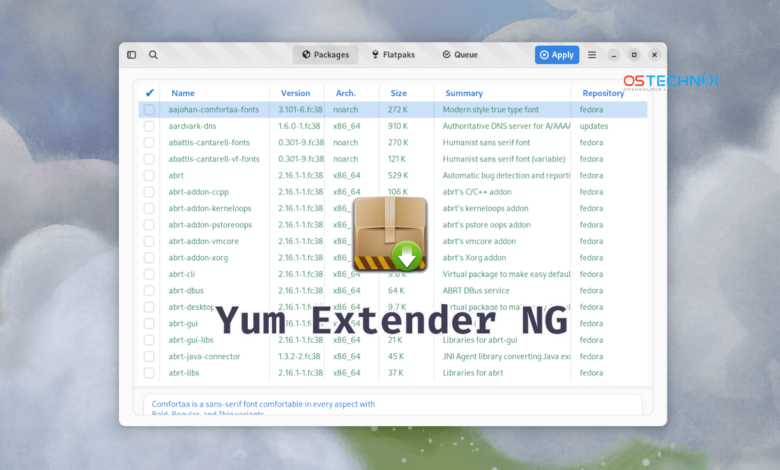Select the aardvark-dns package name
This screenshot has height=470, width=780.
(x=192, y=126)
